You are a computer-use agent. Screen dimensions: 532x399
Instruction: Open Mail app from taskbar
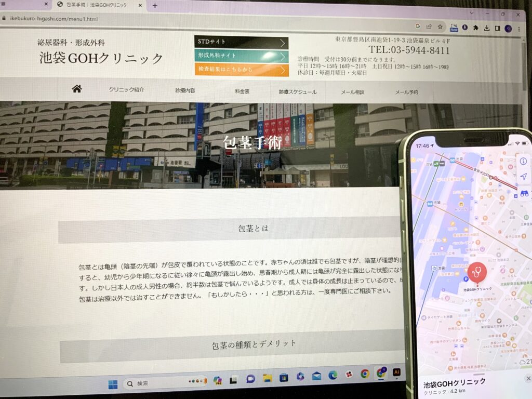tap(316, 376)
